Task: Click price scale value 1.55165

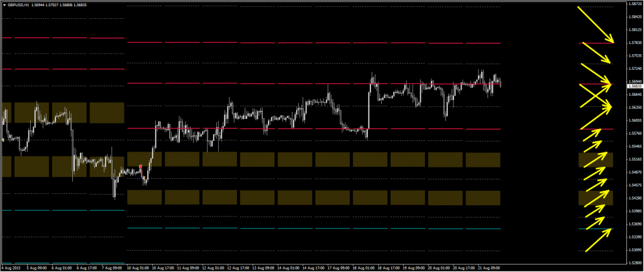Action: [x=635, y=159]
